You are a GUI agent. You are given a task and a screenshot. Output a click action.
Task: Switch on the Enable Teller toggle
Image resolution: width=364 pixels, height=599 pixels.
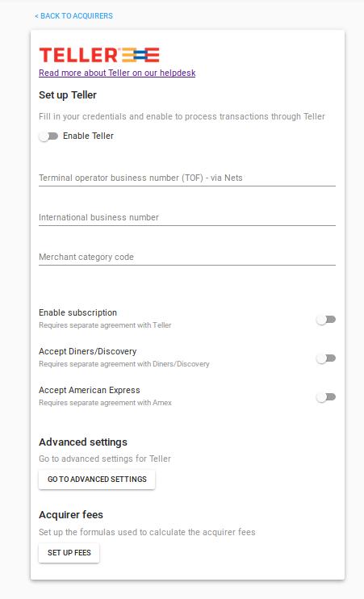[48, 136]
